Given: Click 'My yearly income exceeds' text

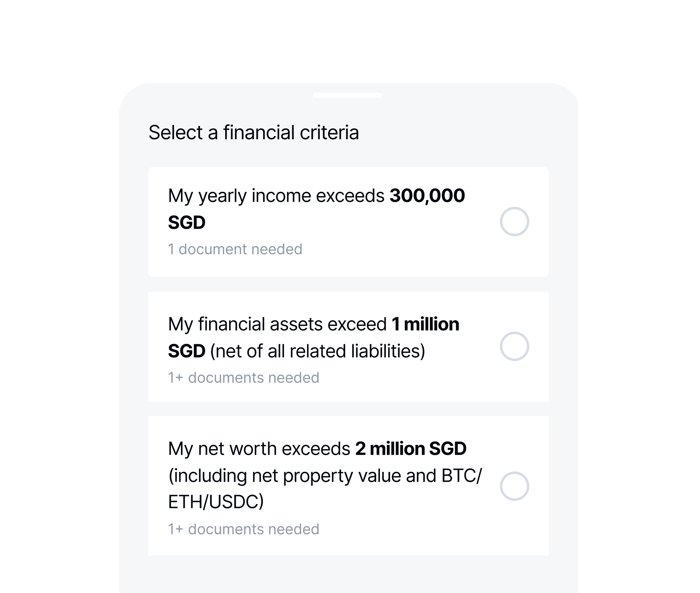Looking at the screenshot, I should (276, 195).
